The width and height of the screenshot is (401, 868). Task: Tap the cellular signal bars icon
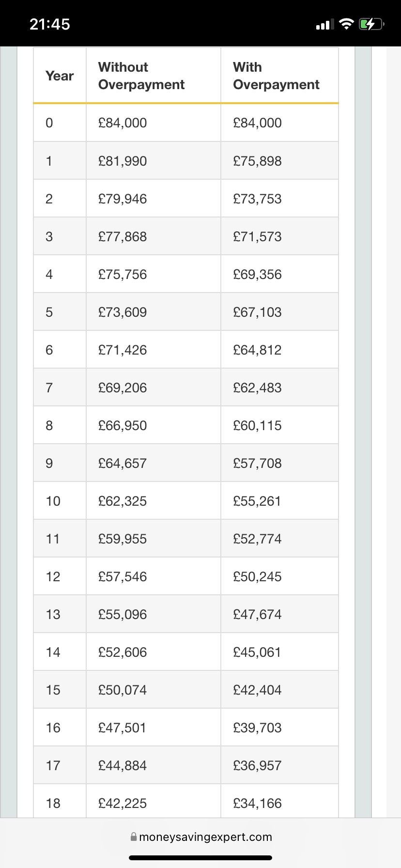point(325,24)
